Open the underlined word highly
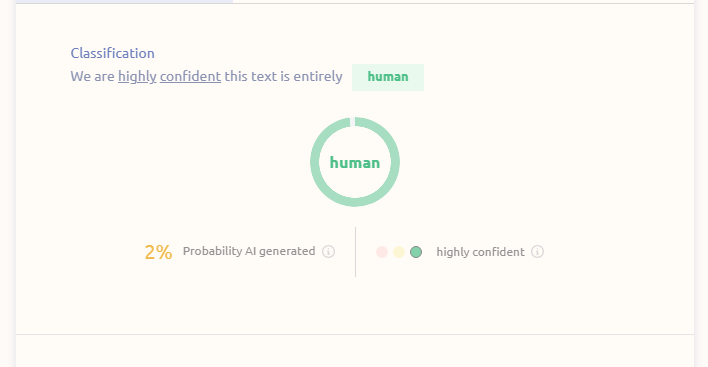708x367 pixels. (137, 76)
